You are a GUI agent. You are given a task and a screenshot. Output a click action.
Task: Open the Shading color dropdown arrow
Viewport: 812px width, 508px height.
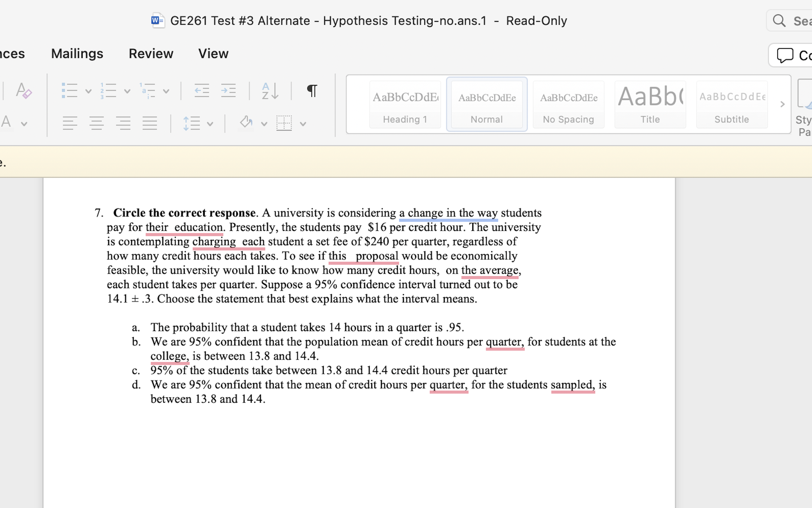[x=264, y=124]
